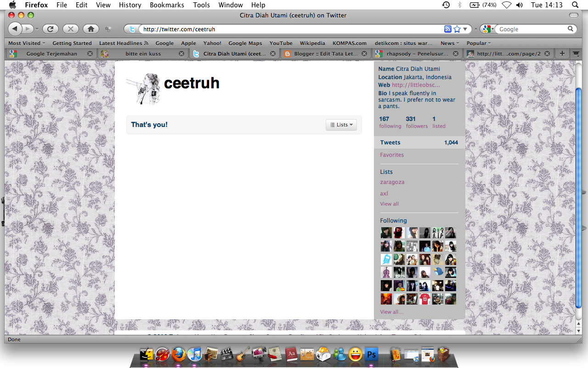Screen dimensions: 588x368
Task: Bookmark this page with the star icon
Action: pyautogui.click(x=457, y=29)
